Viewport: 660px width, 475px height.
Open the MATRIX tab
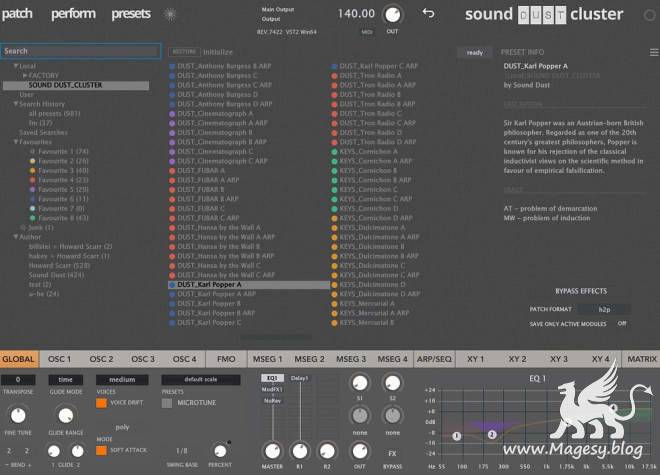pos(641,359)
